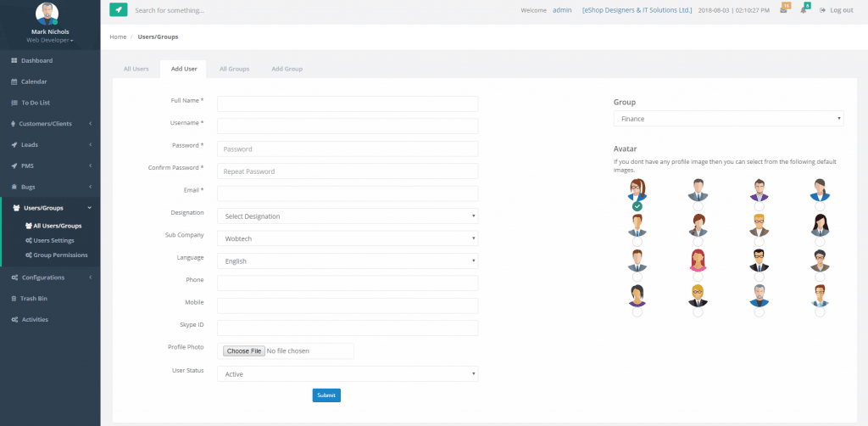
Task: Click the blue Submit button
Action: point(326,395)
